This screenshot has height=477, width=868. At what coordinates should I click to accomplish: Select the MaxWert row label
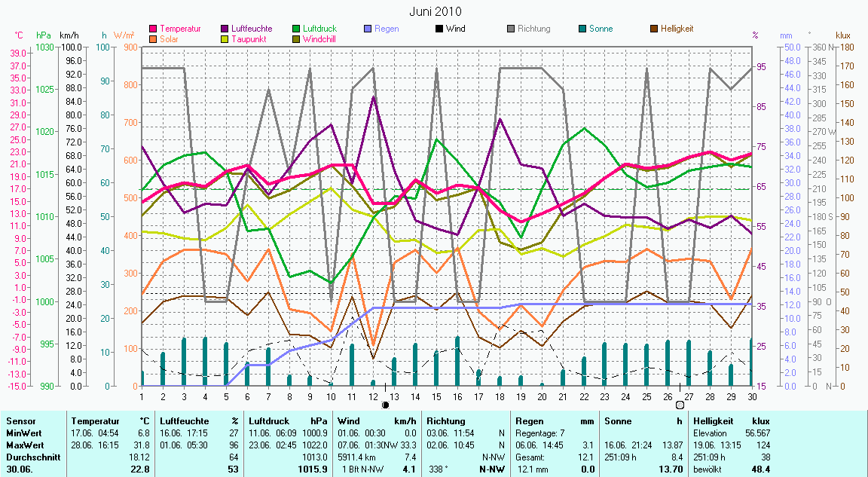pos(24,445)
